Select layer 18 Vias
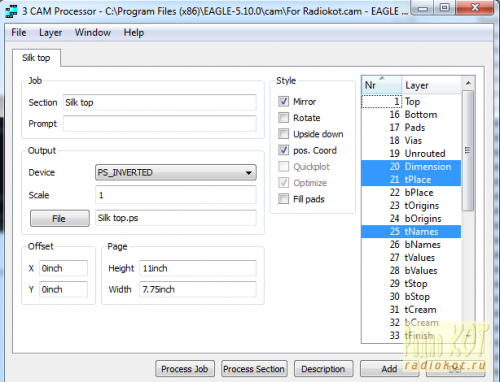 (x=411, y=140)
